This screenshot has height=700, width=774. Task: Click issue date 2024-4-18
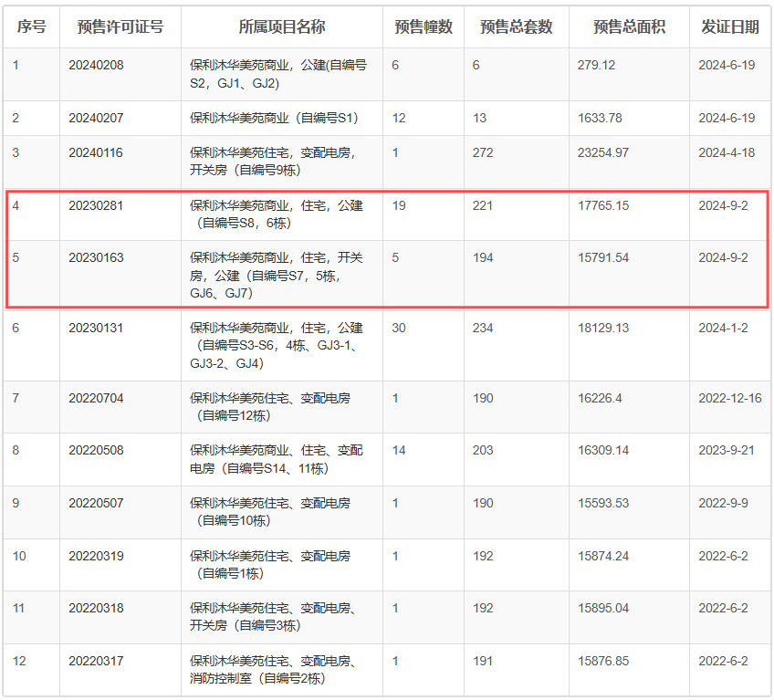(727, 152)
